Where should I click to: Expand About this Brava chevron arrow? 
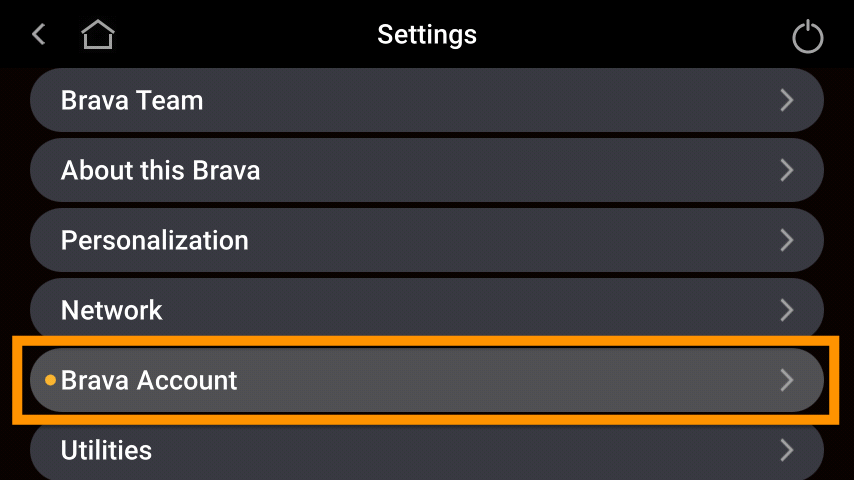[x=786, y=171]
